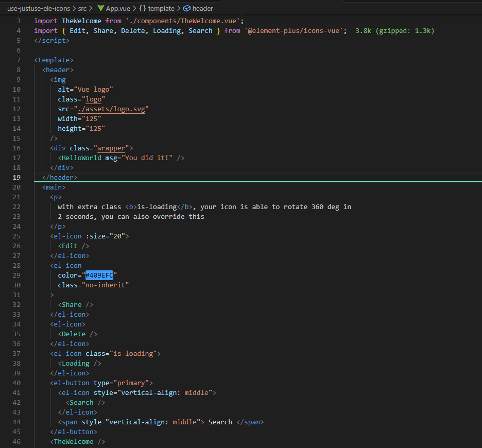The image size is (482, 448).
Task: Click is-loading inside the bold tag
Action: point(157,207)
